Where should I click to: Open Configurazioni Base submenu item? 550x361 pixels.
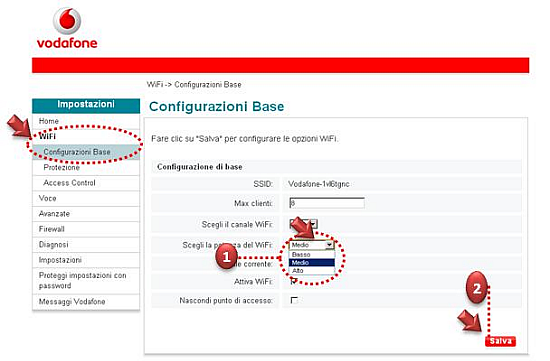pos(86,152)
